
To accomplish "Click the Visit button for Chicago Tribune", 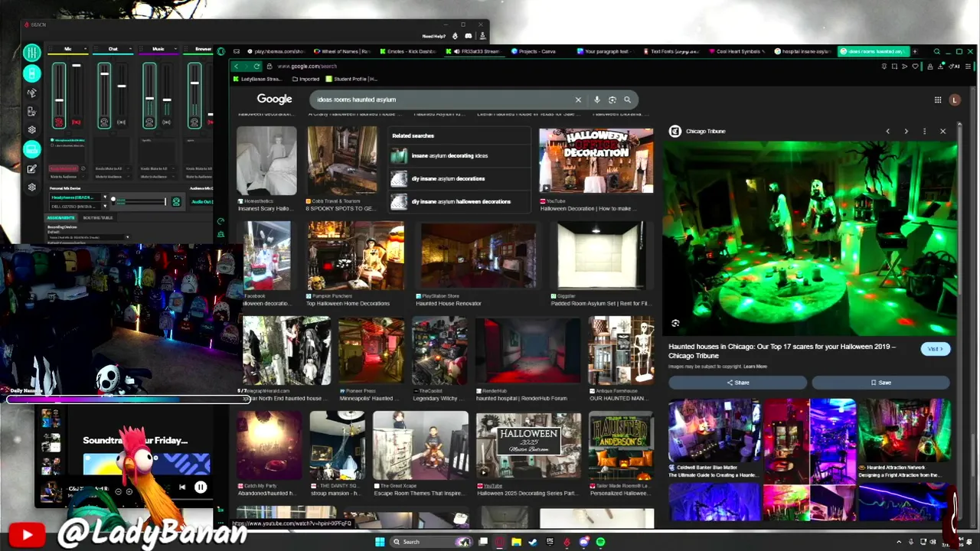I will 935,349.
